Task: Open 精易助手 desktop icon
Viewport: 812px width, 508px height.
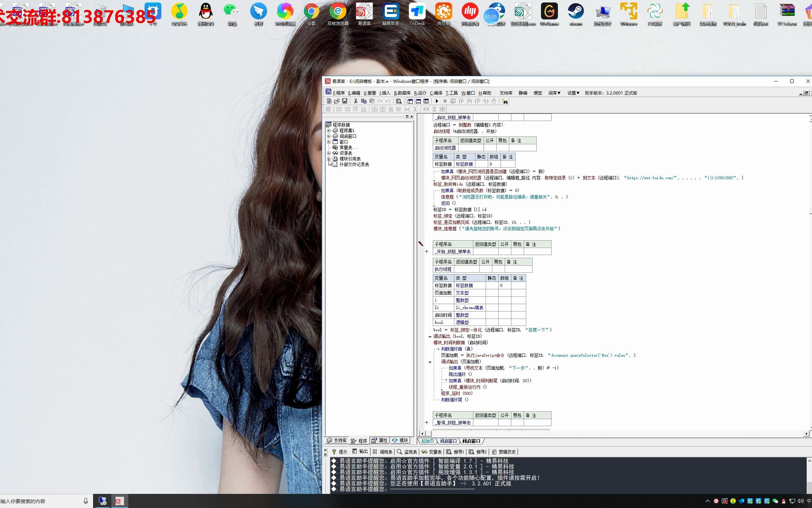Action: [391, 14]
